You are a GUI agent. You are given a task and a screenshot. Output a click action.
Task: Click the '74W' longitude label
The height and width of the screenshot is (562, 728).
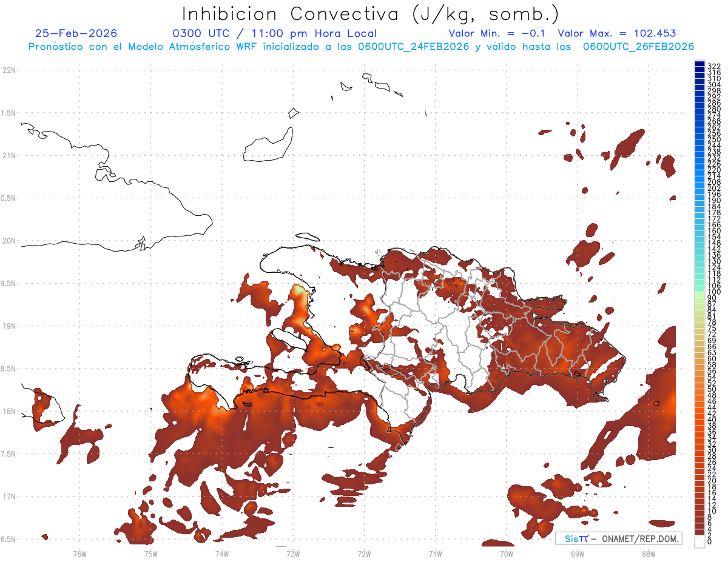221,554
